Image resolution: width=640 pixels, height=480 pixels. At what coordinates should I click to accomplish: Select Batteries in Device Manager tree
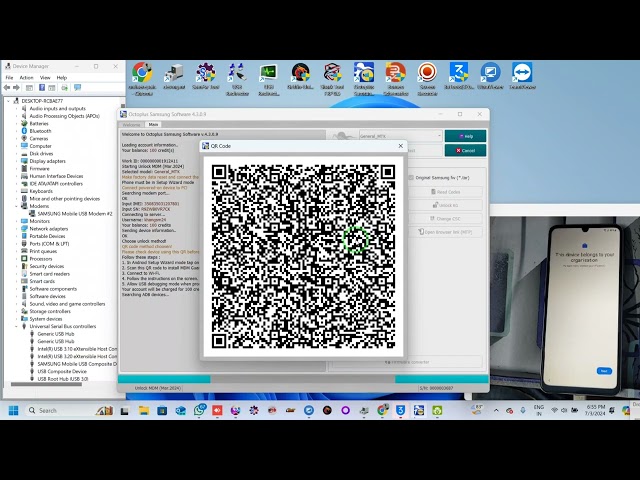coord(39,123)
